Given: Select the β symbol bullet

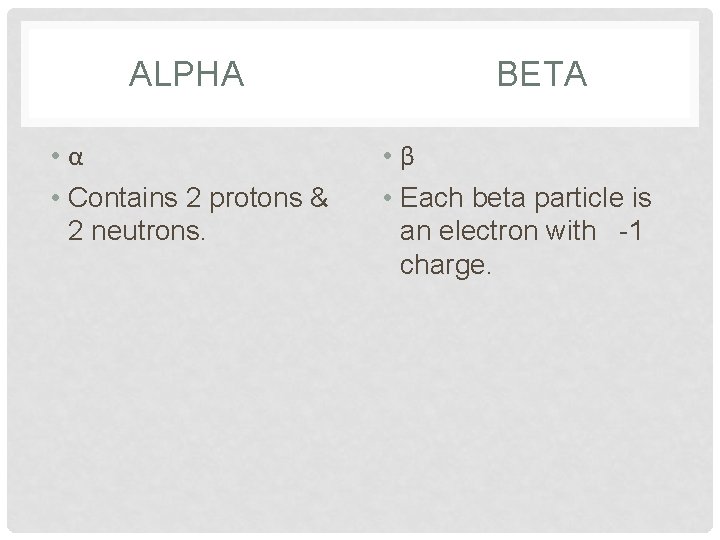Looking at the screenshot, I should 407,160.
